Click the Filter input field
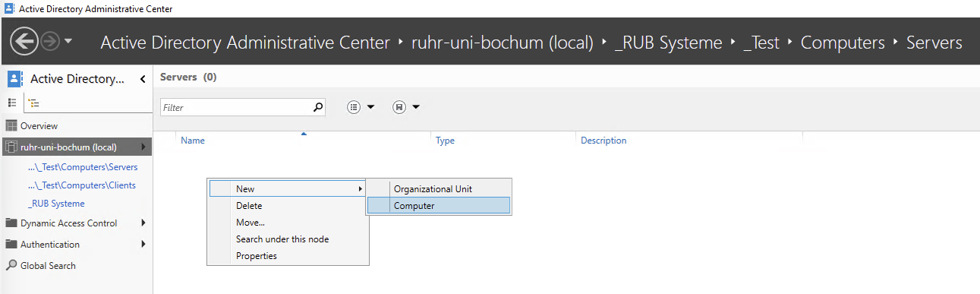 tap(236, 108)
